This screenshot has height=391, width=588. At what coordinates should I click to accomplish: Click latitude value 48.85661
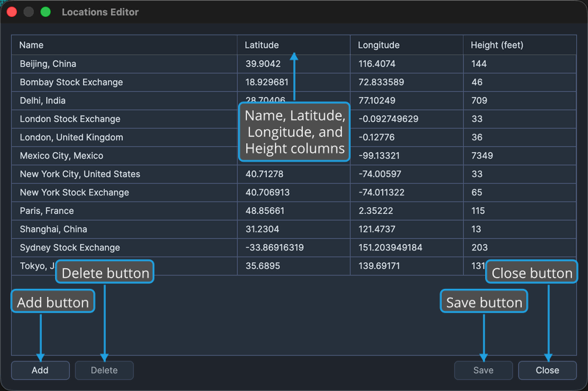265,211
